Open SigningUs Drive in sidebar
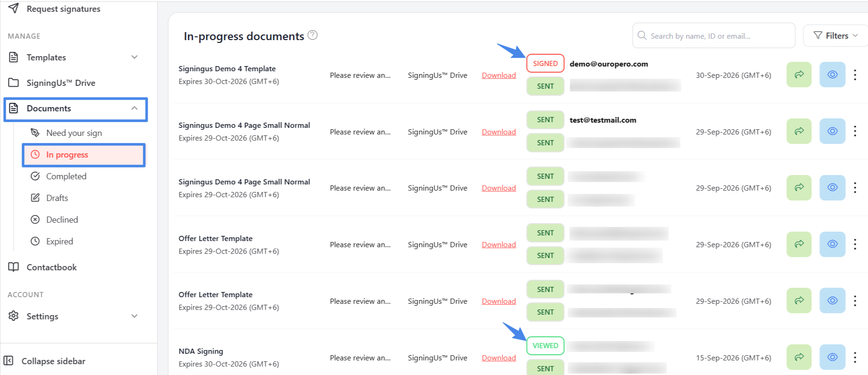868x375 pixels. pyautogui.click(x=52, y=83)
